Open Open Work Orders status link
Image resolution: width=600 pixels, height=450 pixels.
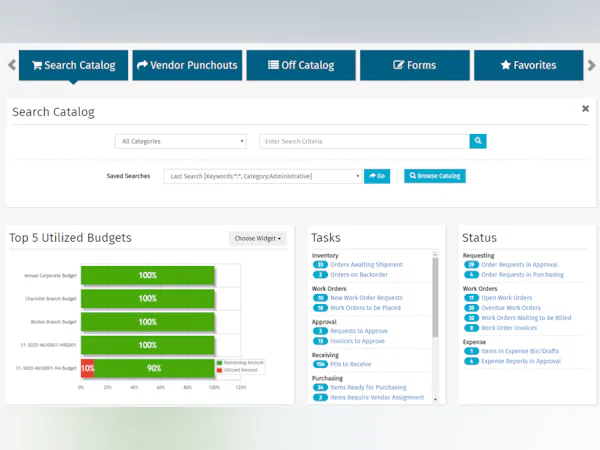click(506, 298)
